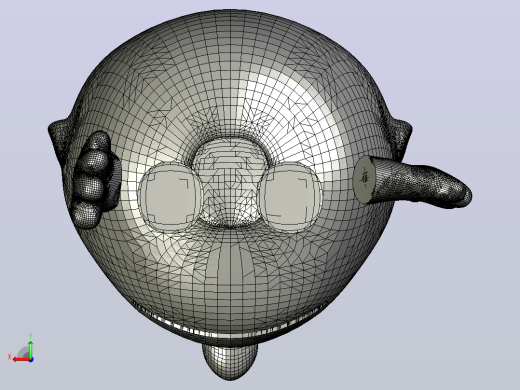520x390 pixels.
Task: Pick the eye disc nearest the fist
Action: (x=169, y=197)
